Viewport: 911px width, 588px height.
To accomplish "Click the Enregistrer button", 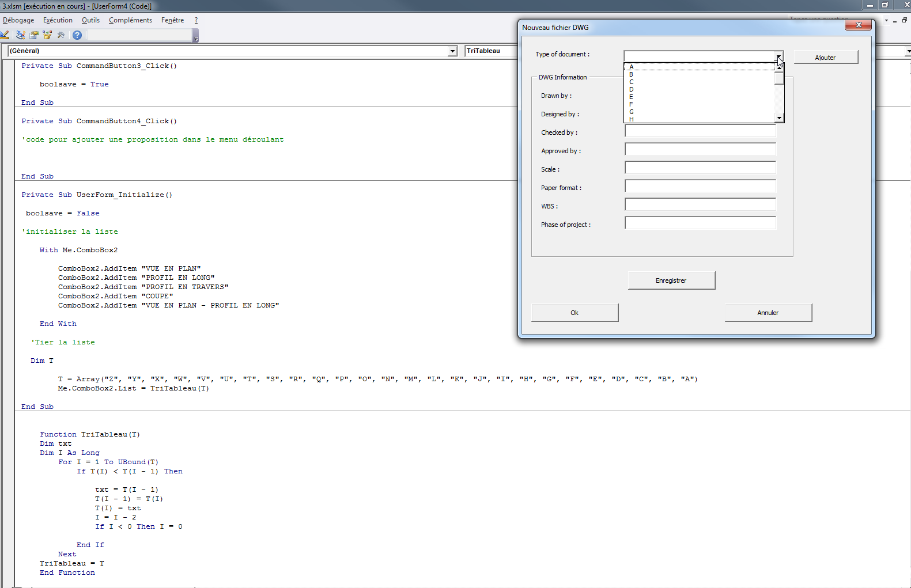I will pyautogui.click(x=671, y=280).
